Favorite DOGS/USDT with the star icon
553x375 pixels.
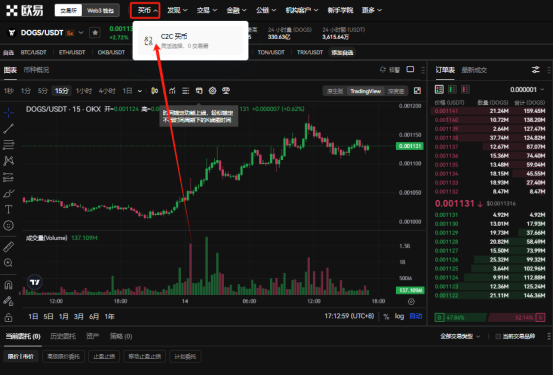pyautogui.click(x=95, y=33)
